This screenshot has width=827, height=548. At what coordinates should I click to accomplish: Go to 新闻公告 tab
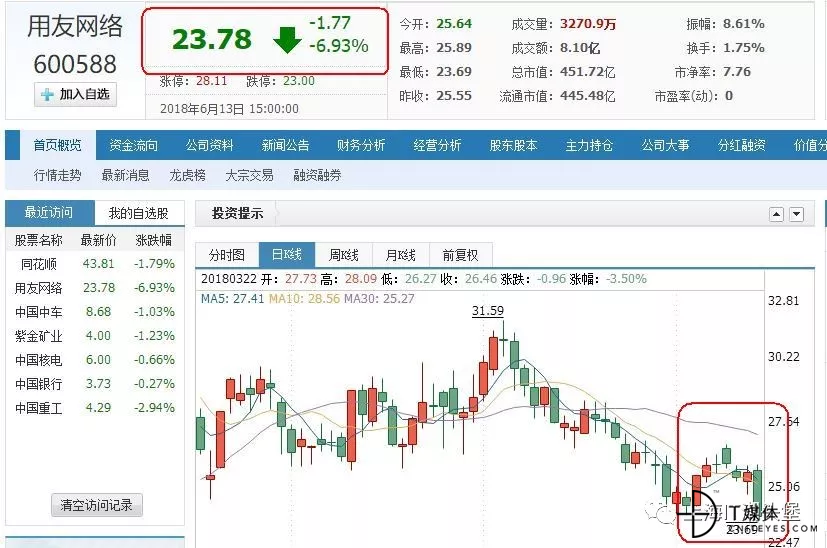[285, 145]
